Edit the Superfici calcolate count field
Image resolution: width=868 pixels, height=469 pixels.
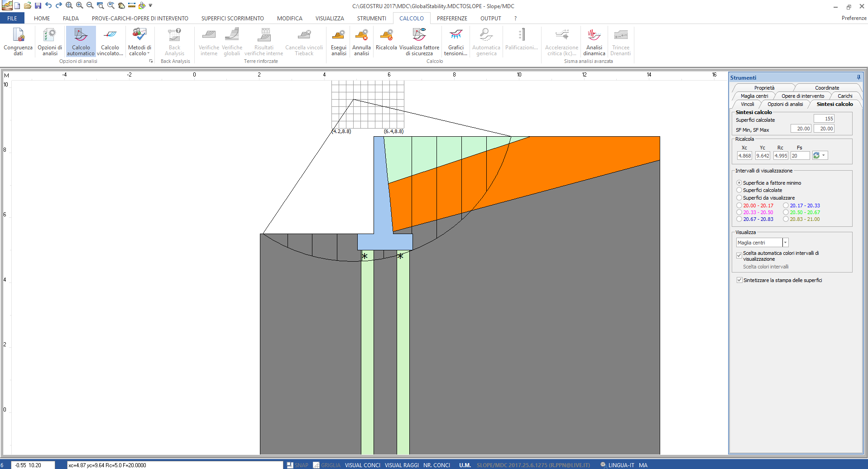point(824,119)
